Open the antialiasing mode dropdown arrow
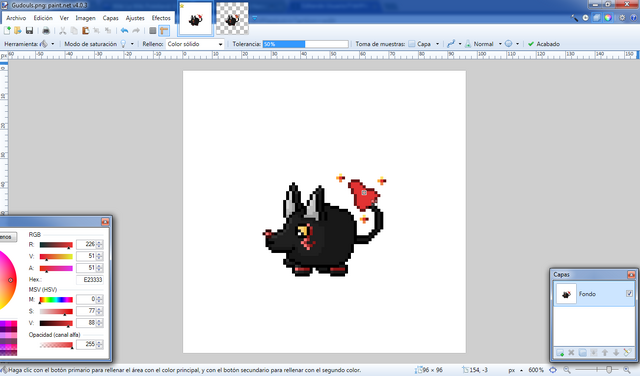Screen dimensions: 640x376 pos(460,44)
